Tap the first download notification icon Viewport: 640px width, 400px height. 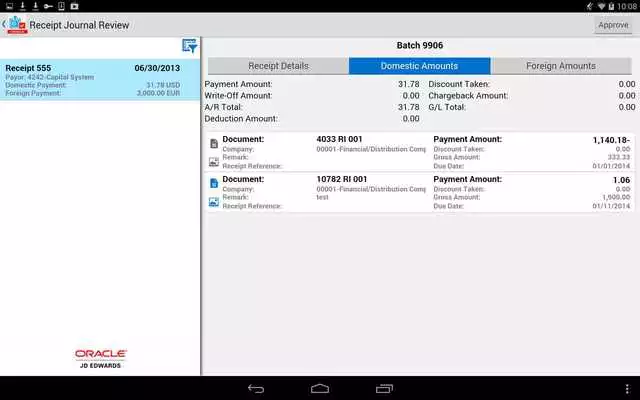pos(22,6)
